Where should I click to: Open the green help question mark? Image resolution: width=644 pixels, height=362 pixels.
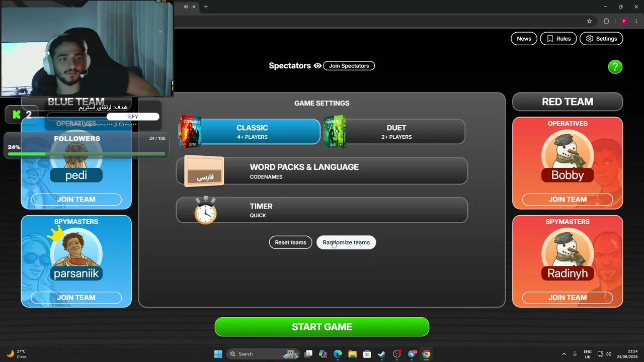coord(615,67)
